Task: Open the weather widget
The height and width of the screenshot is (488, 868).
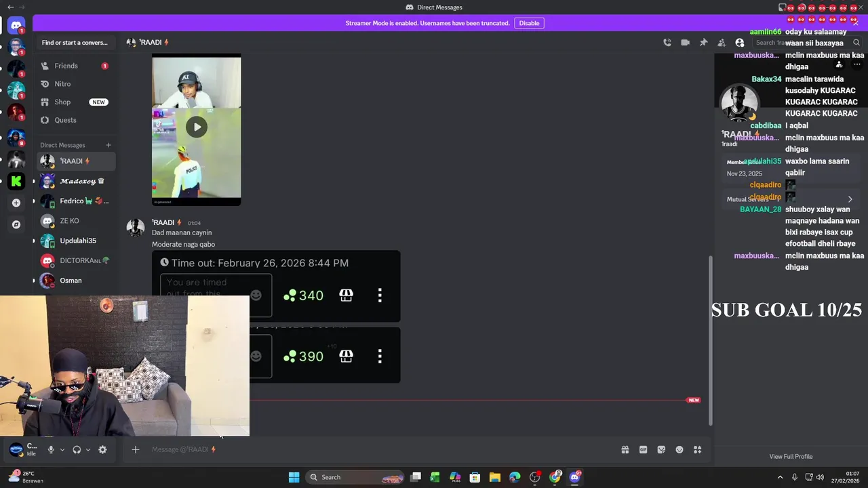Action: tap(26, 477)
